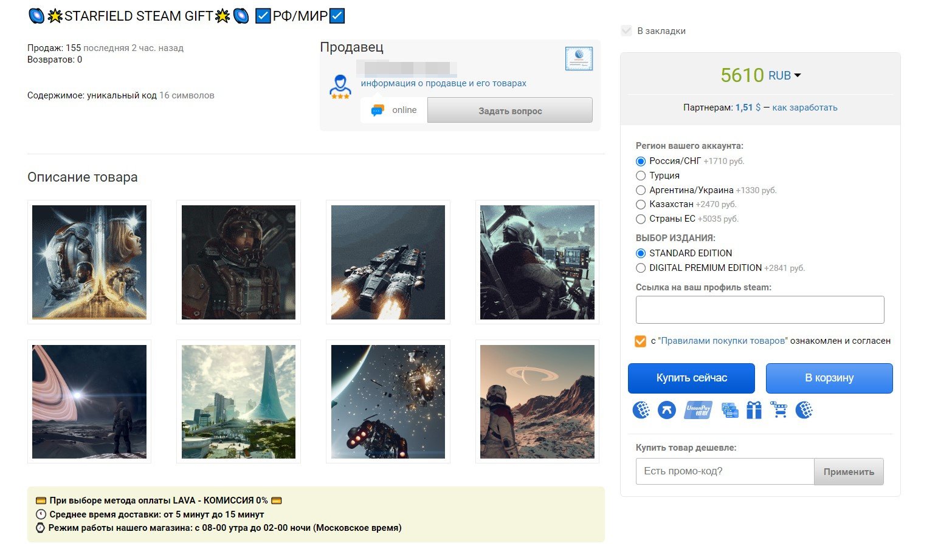Click the online status label
Viewport: 938px width, 560px height.
coord(404,110)
